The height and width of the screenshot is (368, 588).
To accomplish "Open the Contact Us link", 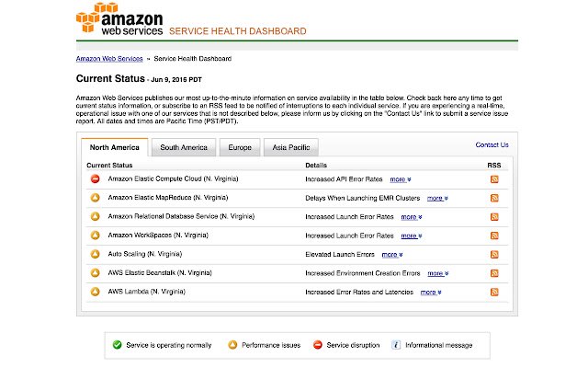I will (492, 145).
